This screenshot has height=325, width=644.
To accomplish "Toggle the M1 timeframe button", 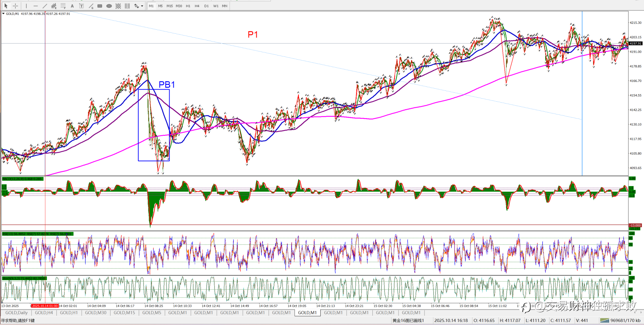I will (x=151, y=6).
